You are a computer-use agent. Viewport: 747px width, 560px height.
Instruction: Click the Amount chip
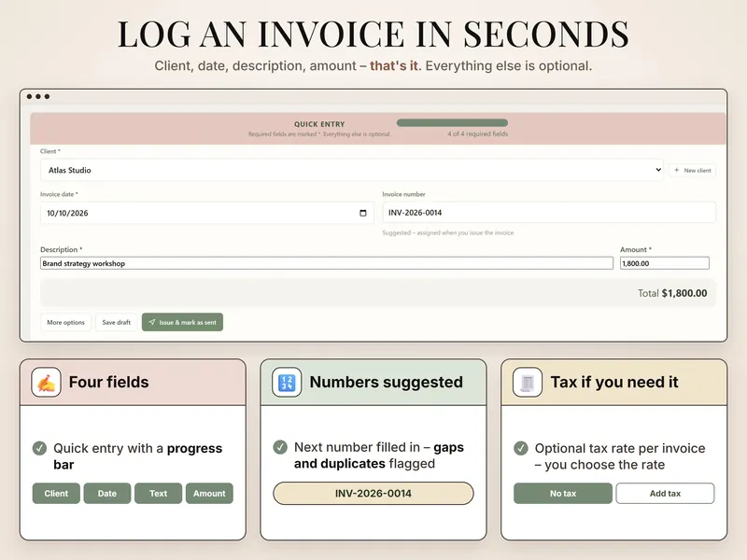(209, 494)
